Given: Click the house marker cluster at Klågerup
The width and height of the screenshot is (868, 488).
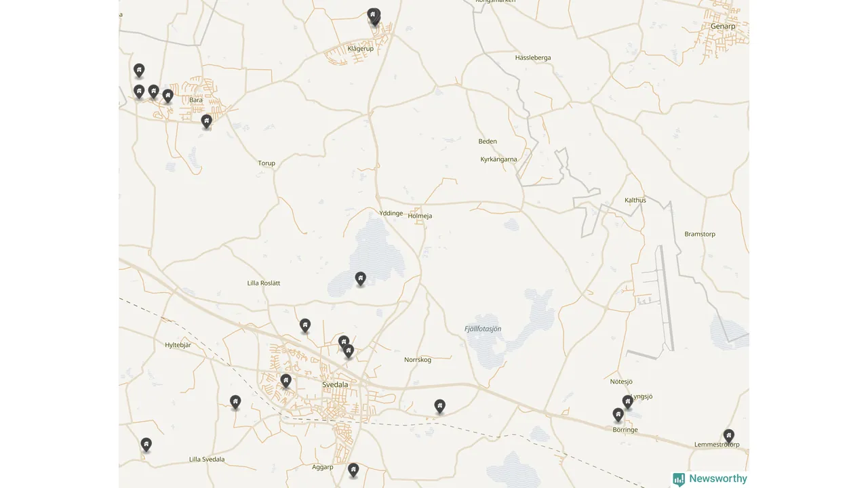Looking at the screenshot, I should coord(374,16).
